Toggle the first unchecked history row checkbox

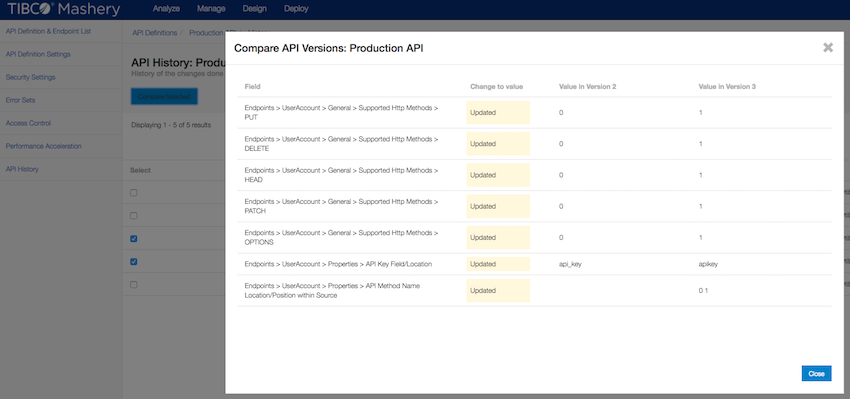pyautogui.click(x=134, y=193)
